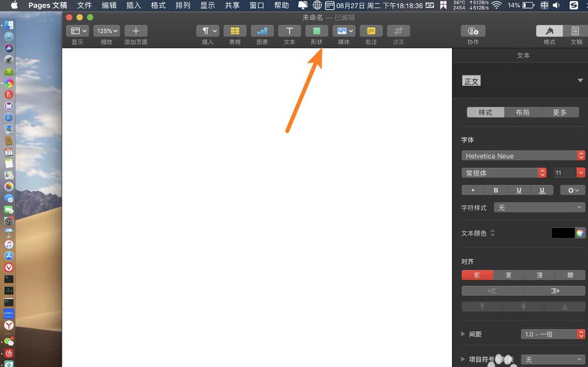Insert a chart from the toolbar
The width and height of the screenshot is (588, 367).
(262, 31)
